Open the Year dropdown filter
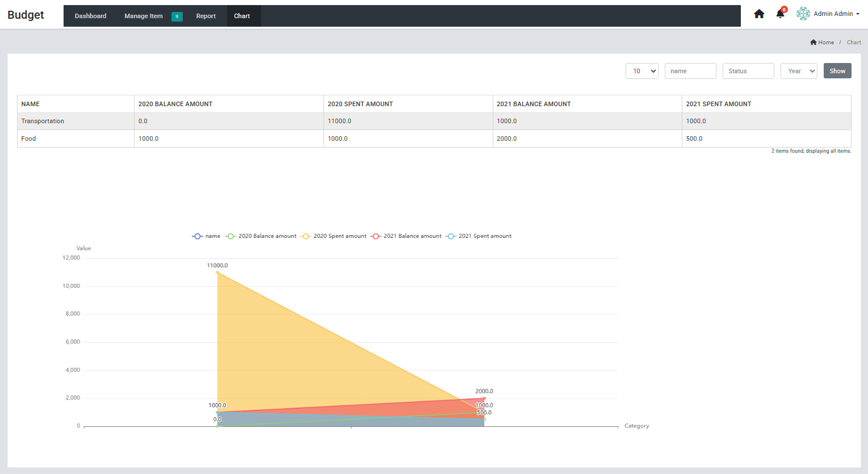 click(x=799, y=71)
